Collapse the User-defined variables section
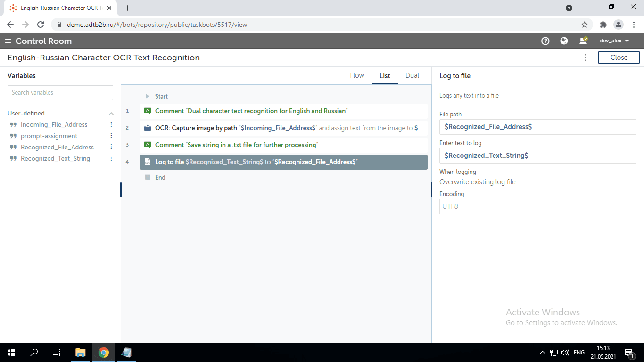 (x=111, y=114)
